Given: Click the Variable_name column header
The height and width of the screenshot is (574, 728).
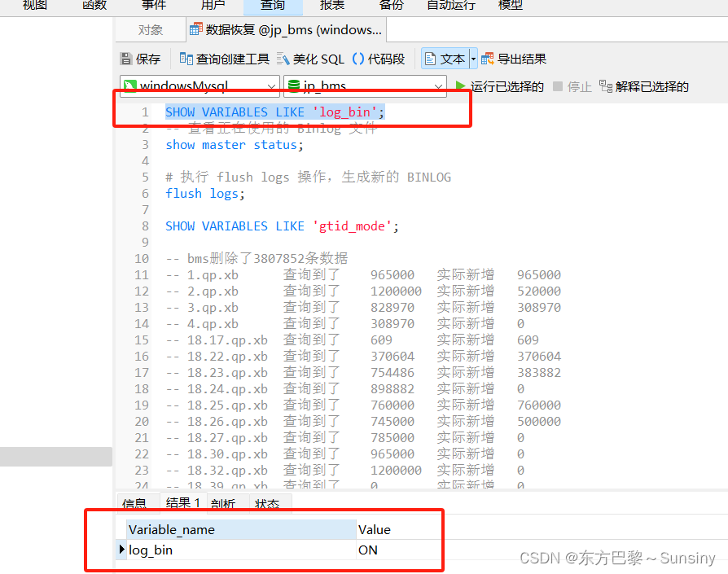Looking at the screenshot, I should pyautogui.click(x=241, y=529).
